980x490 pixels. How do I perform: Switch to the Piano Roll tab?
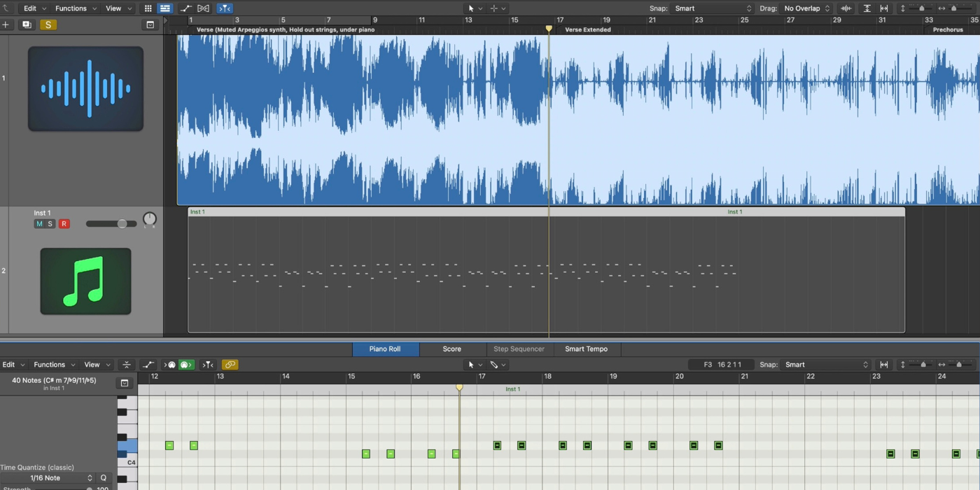pos(385,349)
